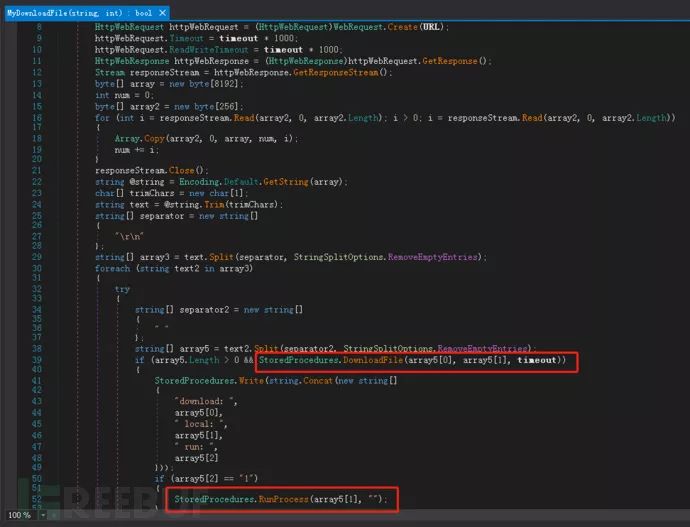Click the Encoding class on line 22
690x527 pixels.
point(198,182)
